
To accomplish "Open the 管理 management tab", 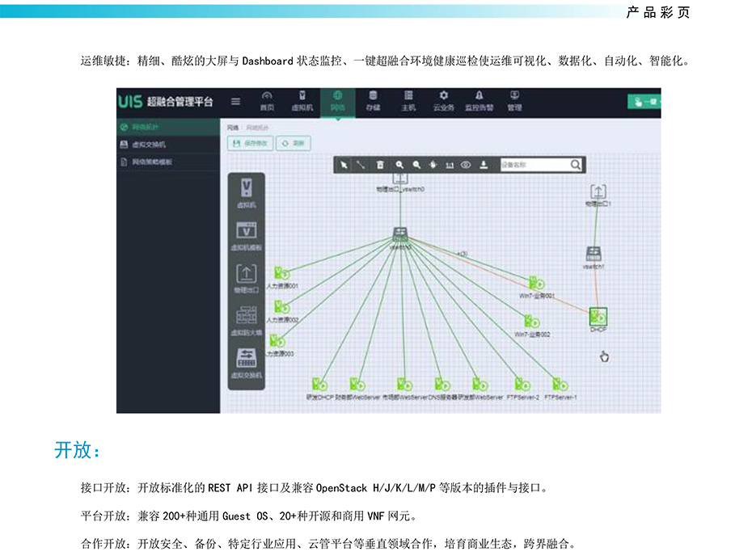I will 514,101.
